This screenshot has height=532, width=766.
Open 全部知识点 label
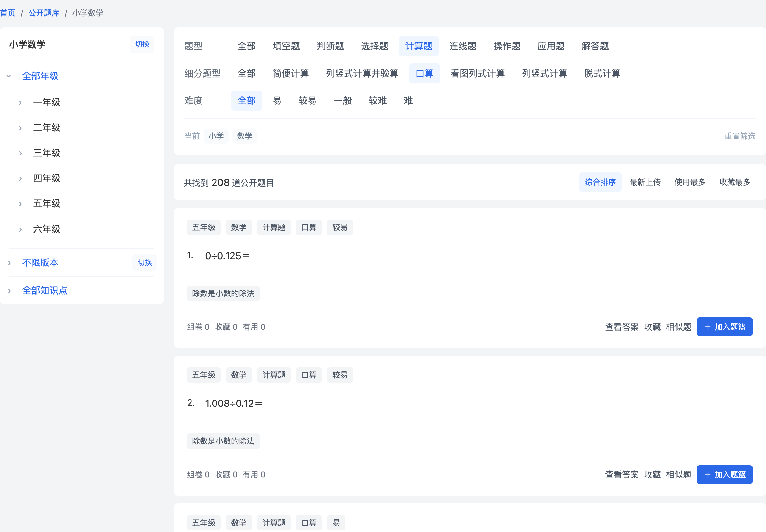[x=45, y=290]
